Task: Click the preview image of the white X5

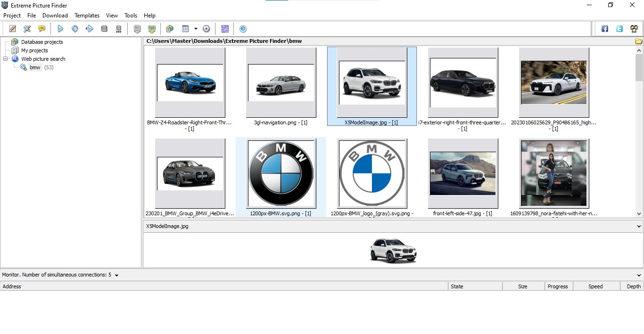Action: click(393, 250)
